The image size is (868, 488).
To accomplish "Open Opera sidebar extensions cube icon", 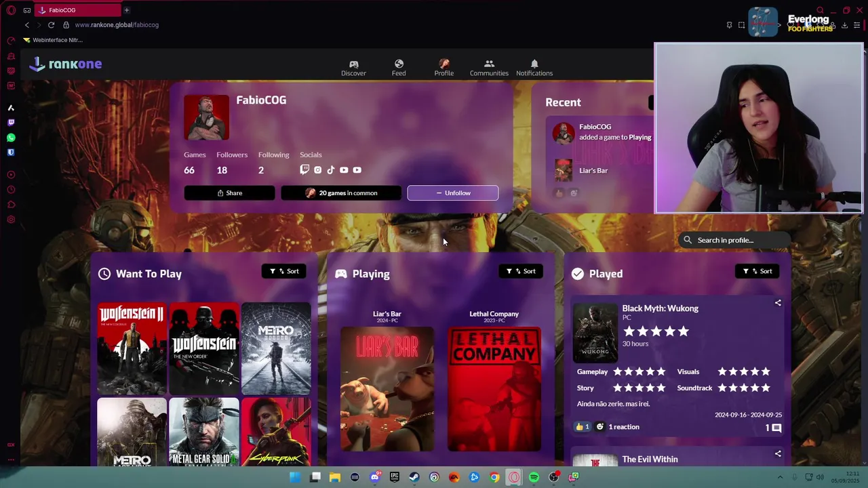I will [11, 205].
